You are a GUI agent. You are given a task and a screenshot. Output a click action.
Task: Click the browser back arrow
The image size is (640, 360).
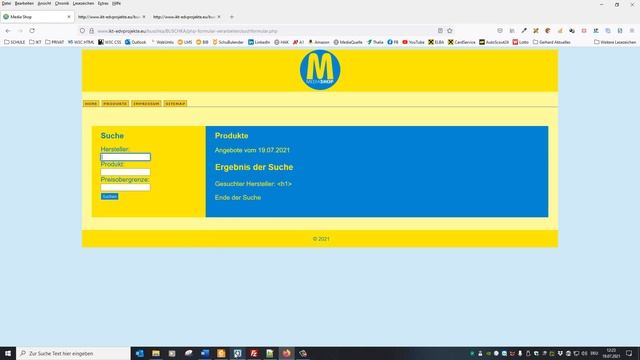(8, 31)
